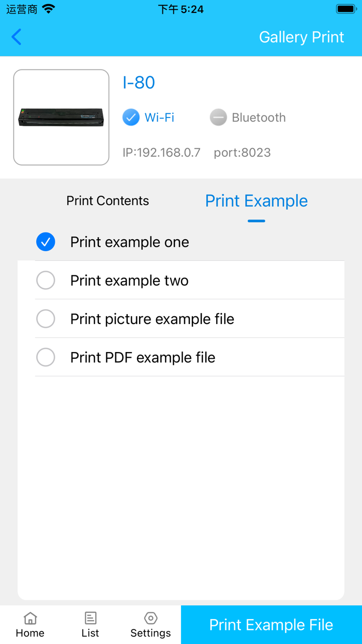The width and height of the screenshot is (362, 644).
Task: Tap the back arrow to leave Gallery Print
Action: point(16,37)
